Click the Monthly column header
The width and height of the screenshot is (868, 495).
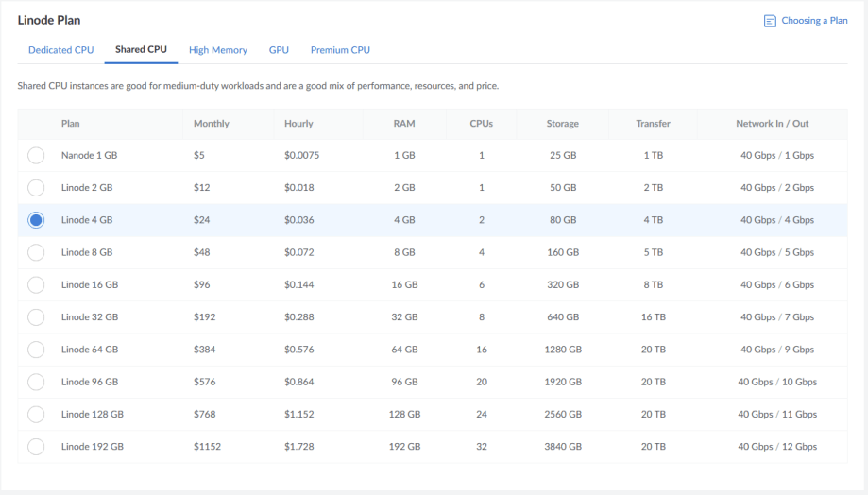[x=211, y=124]
